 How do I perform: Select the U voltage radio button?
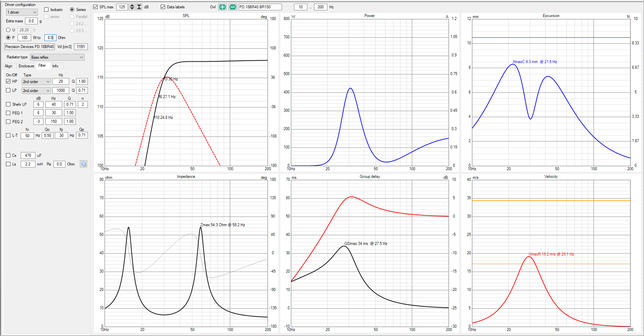pyautogui.click(x=8, y=30)
